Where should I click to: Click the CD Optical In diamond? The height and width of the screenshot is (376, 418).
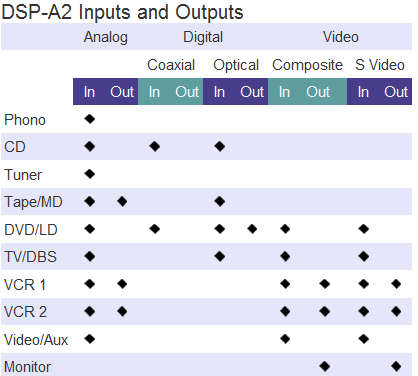(x=220, y=146)
